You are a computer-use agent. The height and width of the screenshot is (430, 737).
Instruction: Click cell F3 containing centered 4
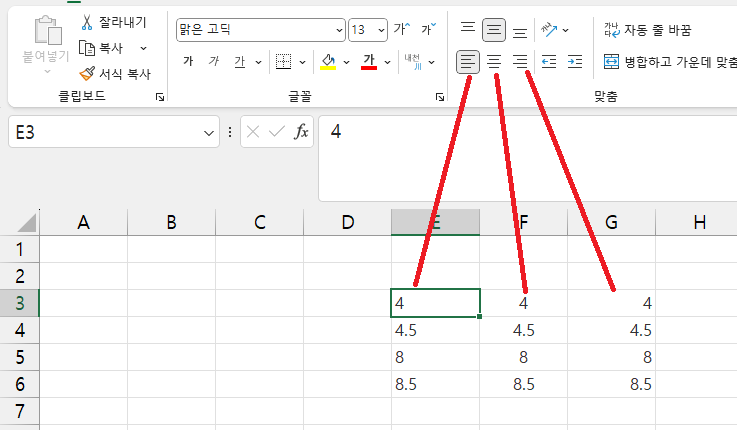pos(523,303)
